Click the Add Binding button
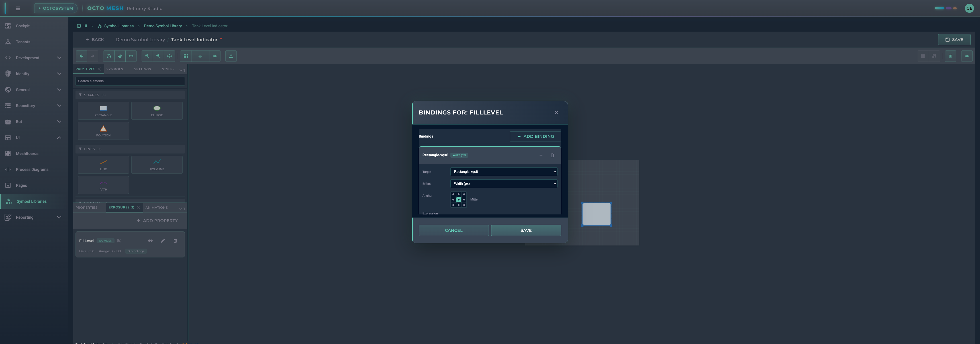This screenshot has width=980, height=344. (x=535, y=136)
